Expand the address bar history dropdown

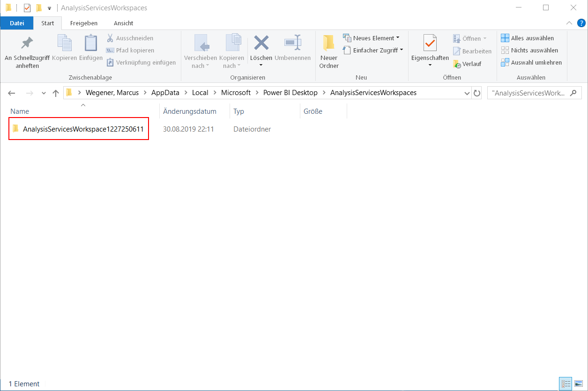click(x=467, y=93)
